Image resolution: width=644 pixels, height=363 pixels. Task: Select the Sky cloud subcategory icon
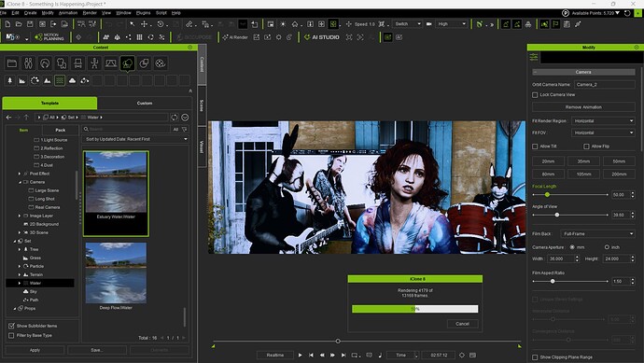[72, 80]
